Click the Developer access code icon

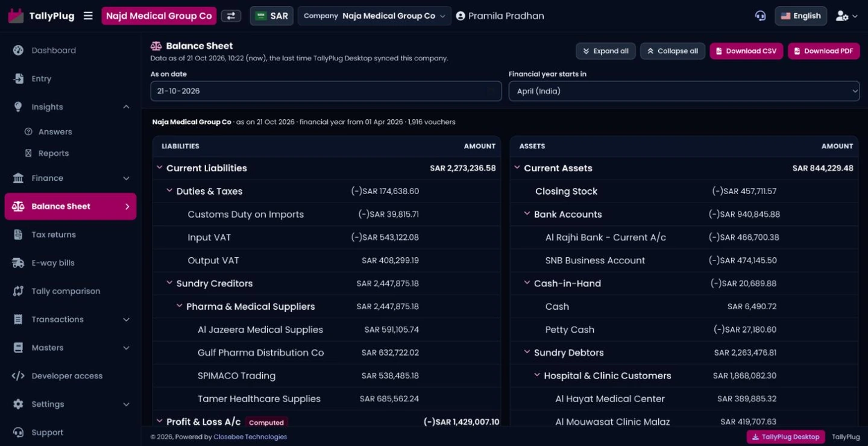(18, 375)
